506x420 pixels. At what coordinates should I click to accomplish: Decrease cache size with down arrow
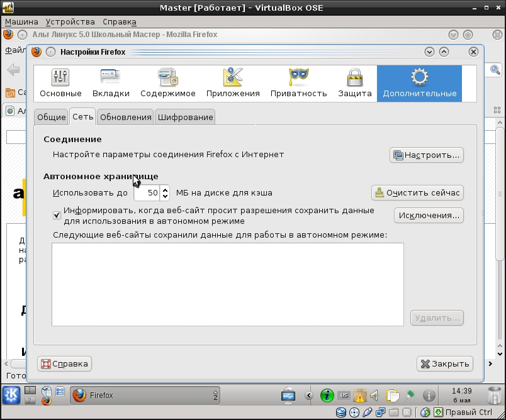[166, 196]
